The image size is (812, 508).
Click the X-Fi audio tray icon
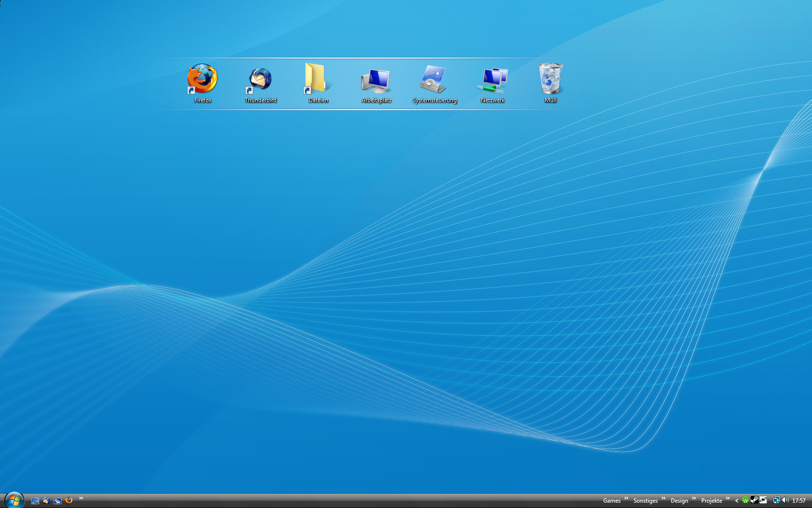pos(763,500)
